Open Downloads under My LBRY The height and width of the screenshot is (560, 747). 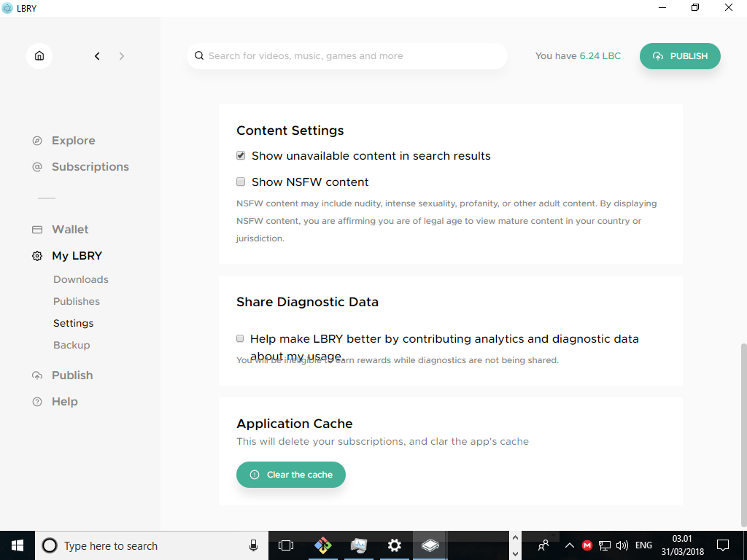pos(81,279)
